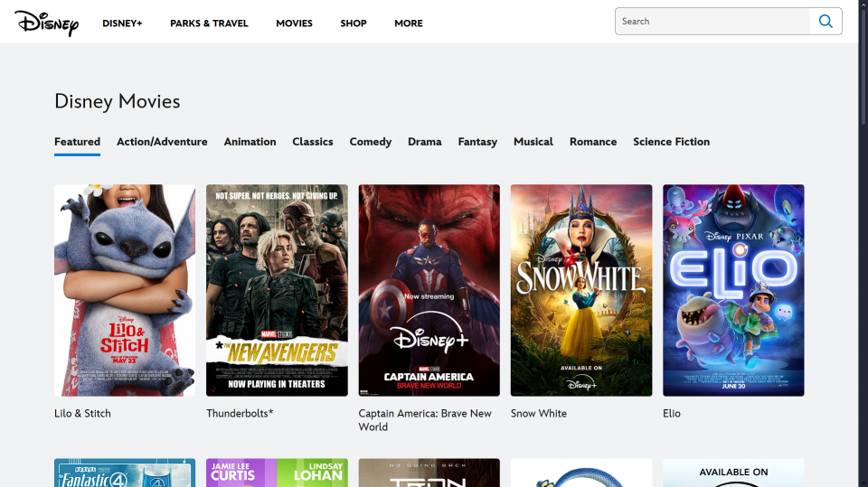Open the Jamie Lee Curtis Lindsay Lohan poster
Image resolution: width=868 pixels, height=487 pixels.
tap(277, 473)
